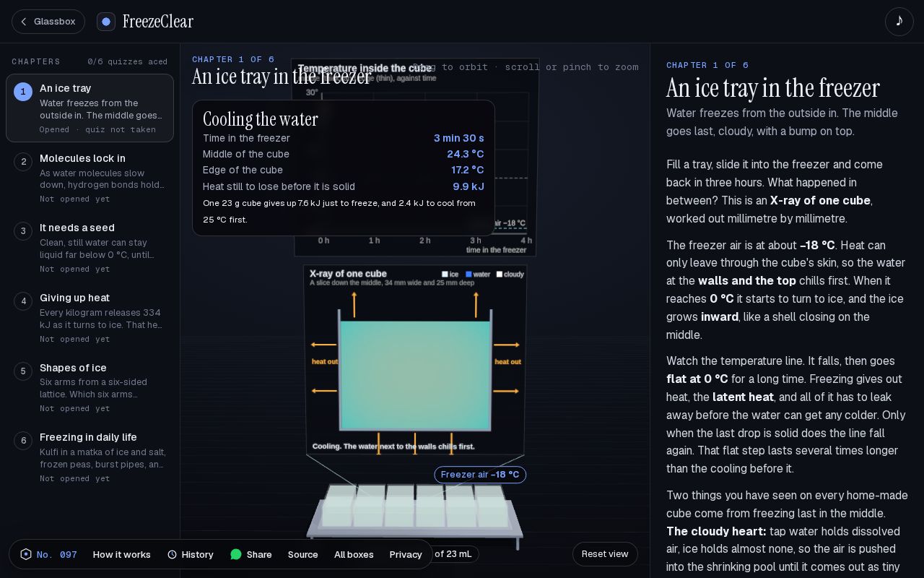Open the Freezing in daily life chapter
This screenshot has height=578, width=924.
90,457
